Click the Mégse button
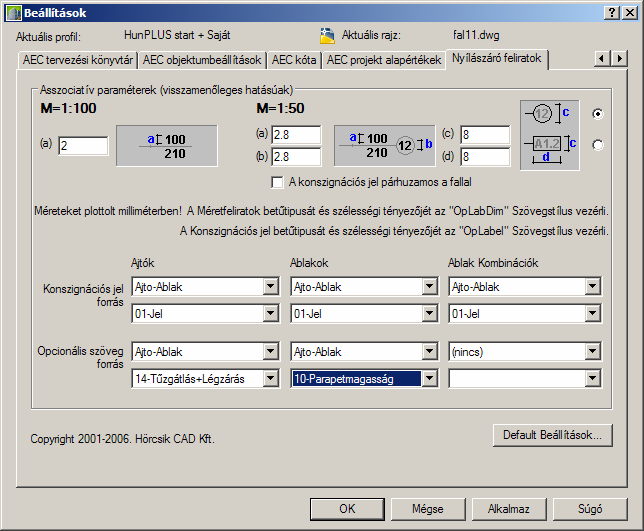 (428, 509)
